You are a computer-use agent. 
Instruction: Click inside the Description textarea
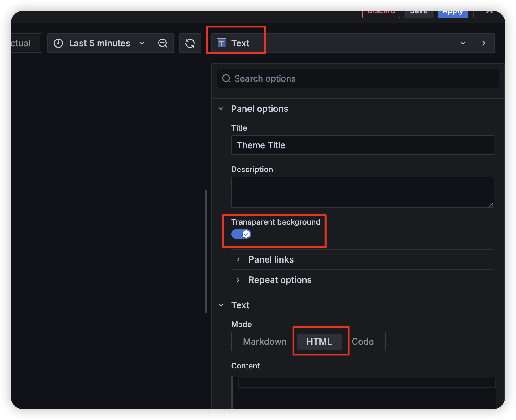(362, 191)
